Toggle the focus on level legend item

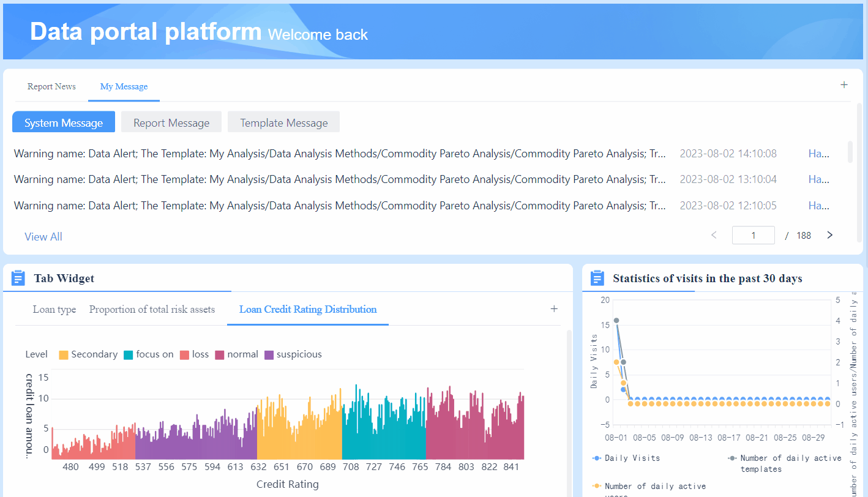pyautogui.click(x=149, y=354)
